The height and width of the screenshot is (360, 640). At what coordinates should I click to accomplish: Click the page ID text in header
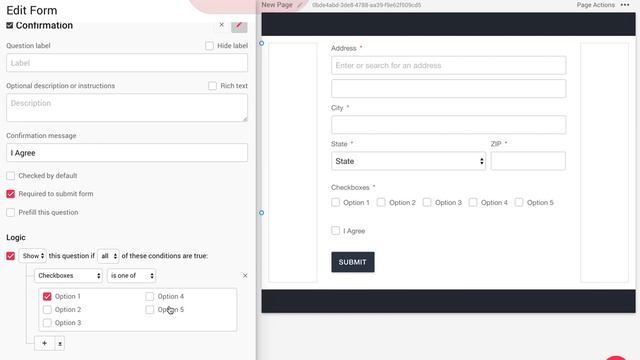[x=367, y=5]
